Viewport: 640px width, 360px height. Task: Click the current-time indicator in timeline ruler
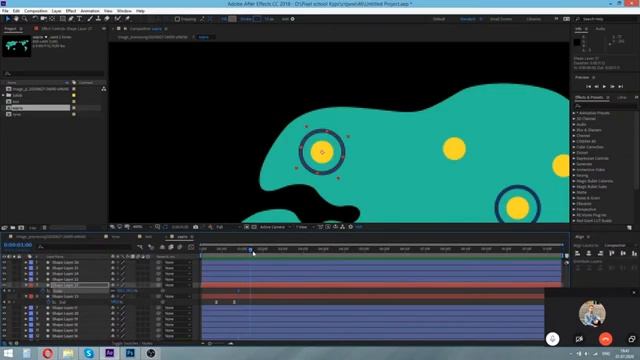[x=250, y=249]
